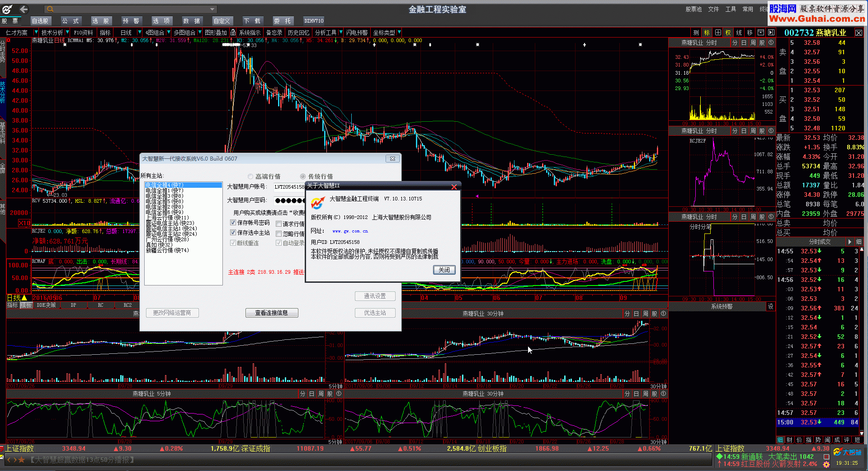The height and width of the screenshot is (471, 868).
Task: Click the star icon in the bottom news bar
Action: pyautogui.click(x=21, y=460)
